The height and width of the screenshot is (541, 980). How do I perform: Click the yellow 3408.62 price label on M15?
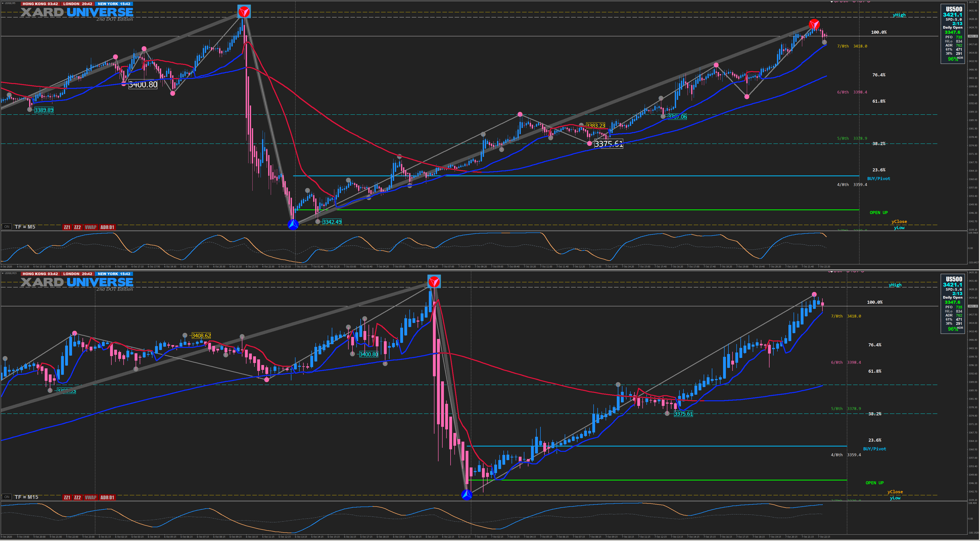201,336
